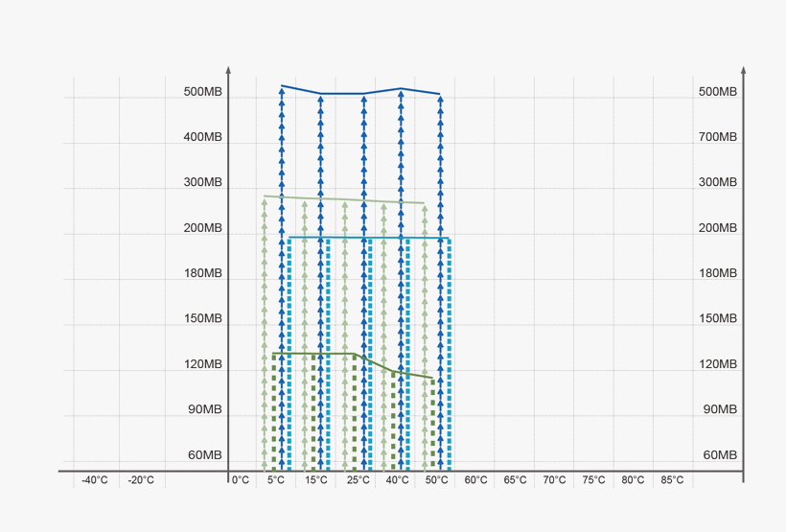Click the dark blue line's point above 50°C
The height and width of the screenshot is (532, 786).
(440, 94)
